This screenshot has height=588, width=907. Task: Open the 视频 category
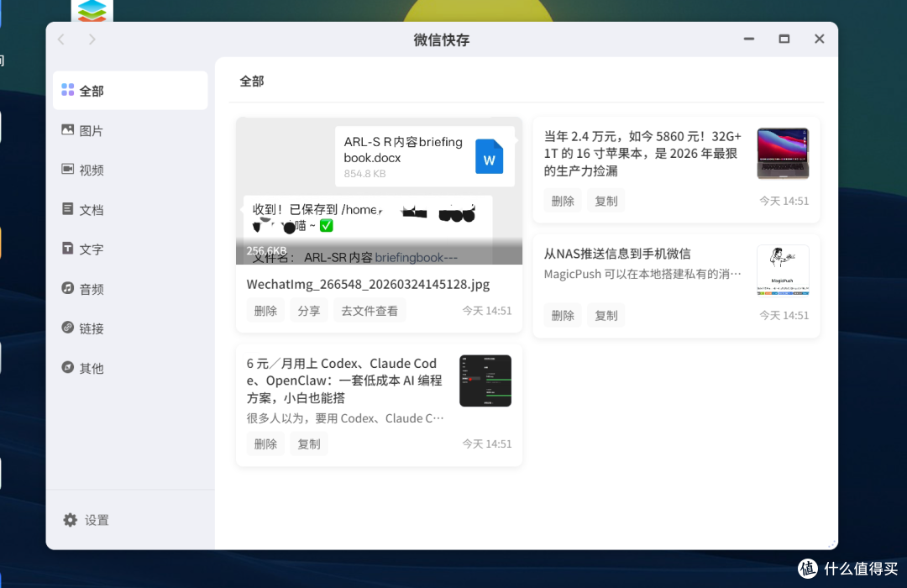(x=130, y=171)
